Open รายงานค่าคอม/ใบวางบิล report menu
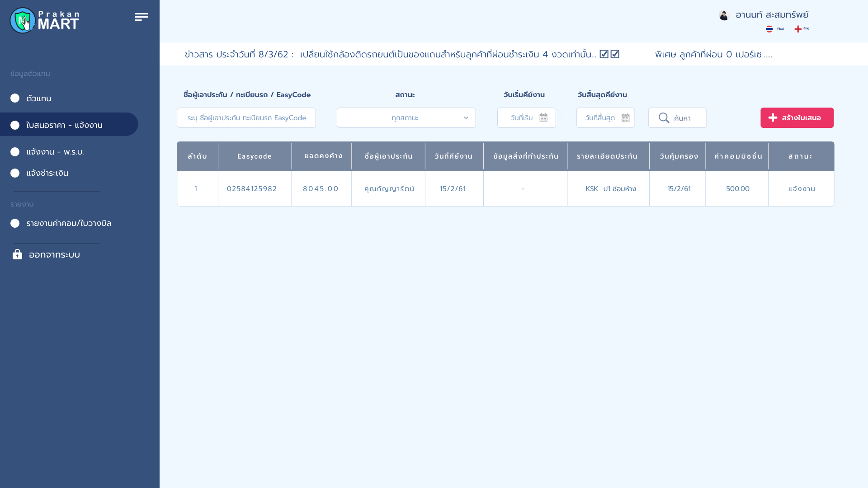This screenshot has width=868, height=488. (68, 223)
